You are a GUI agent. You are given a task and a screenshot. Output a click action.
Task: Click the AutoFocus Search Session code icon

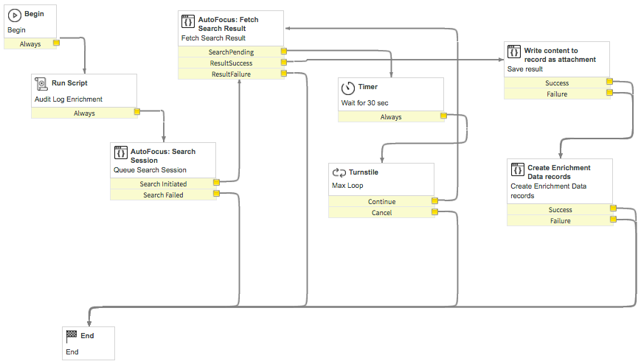pyautogui.click(x=120, y=153)
